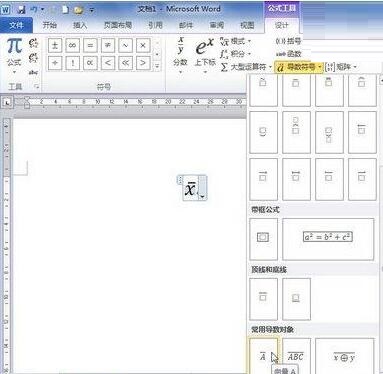The height and width of the screenshot is (374, 383).
Task: Choose the rightwards arrow above accent
Action: click(263, 179)
